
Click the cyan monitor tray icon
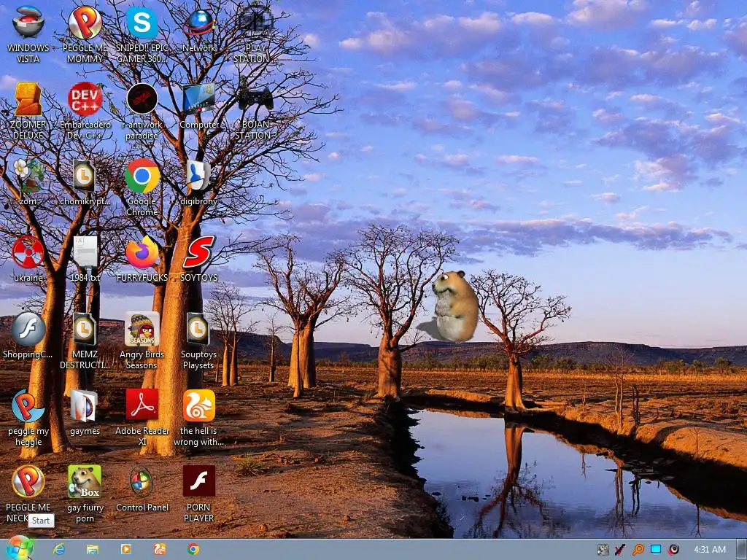(x=656, y=549)
